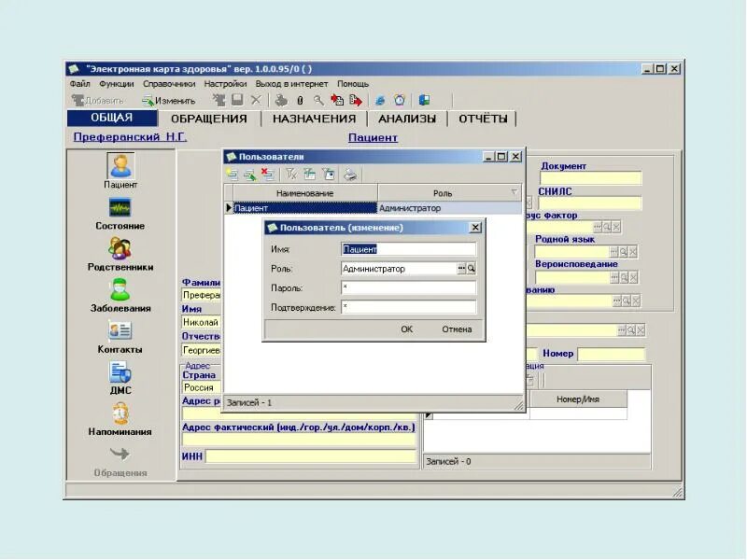Click the Пациент heading link
Image resolution: width=747 pixels, height=560 pixels.
(x=373, y=137)
